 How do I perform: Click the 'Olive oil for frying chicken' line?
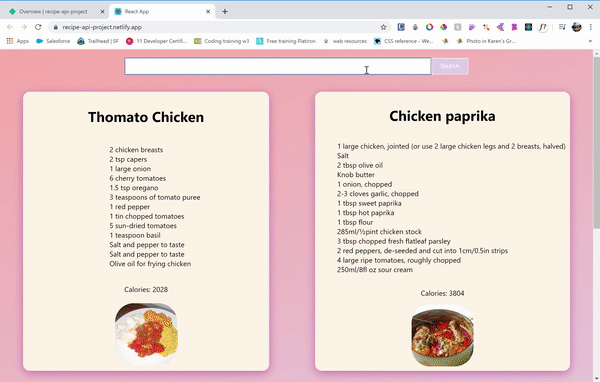pos(150,264)
